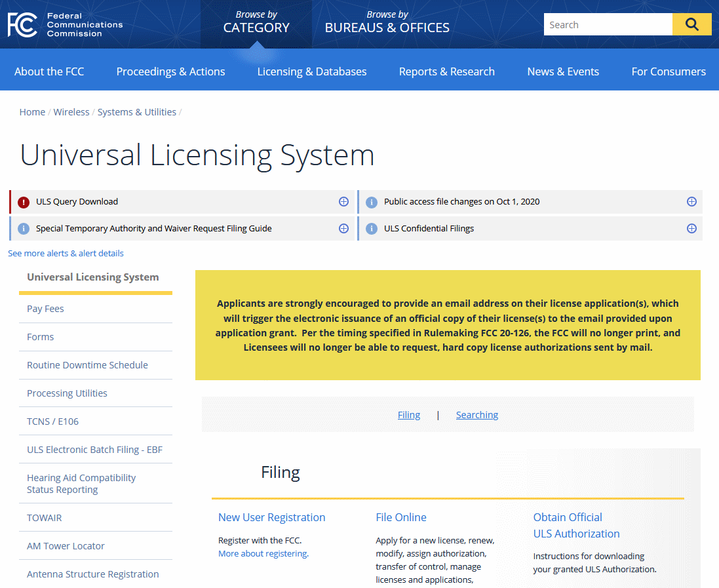Click the yellow search magnifier button
The width and height of the screenshot is (719, 588).
(691, 25)
